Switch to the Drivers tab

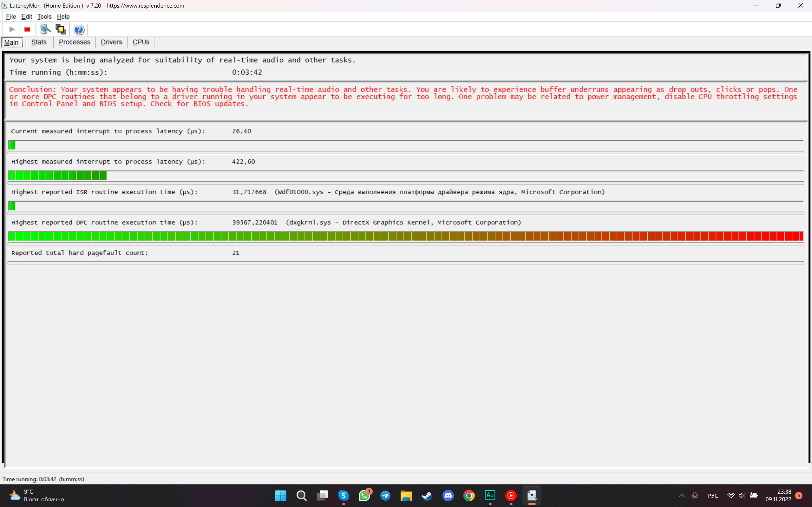(110, 42)
